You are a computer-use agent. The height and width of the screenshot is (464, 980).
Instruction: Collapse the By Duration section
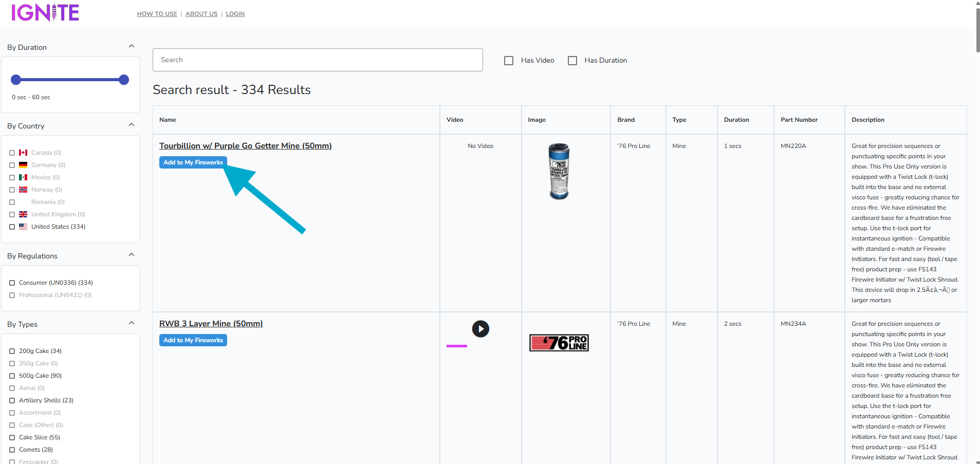tap(132, 46)
